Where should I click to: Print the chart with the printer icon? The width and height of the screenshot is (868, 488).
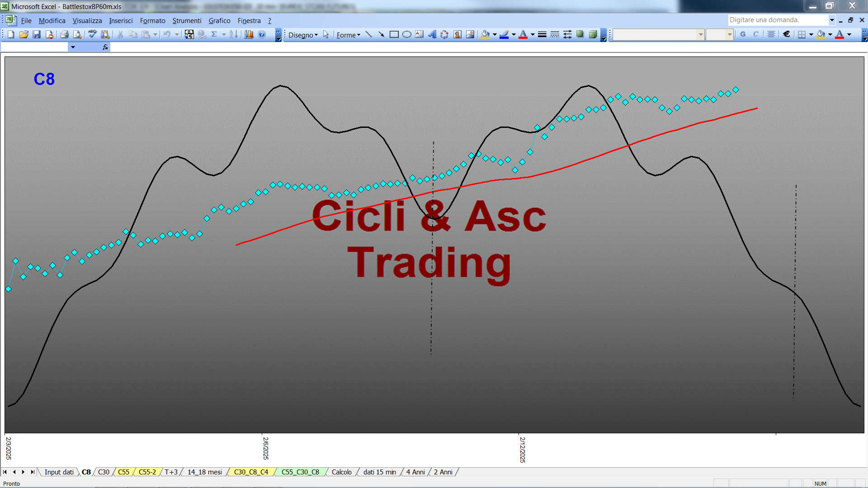(64, 34)
